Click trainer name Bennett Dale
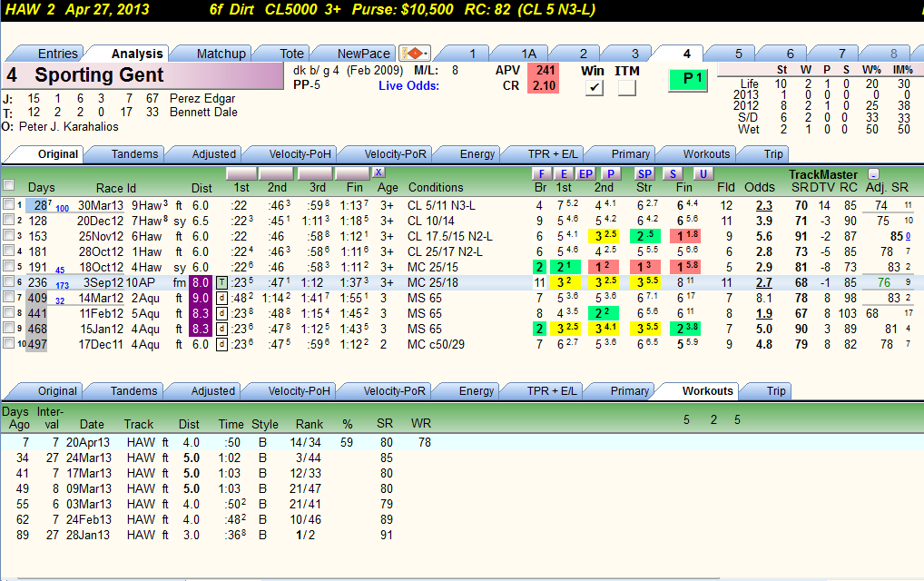 [203, 112]
